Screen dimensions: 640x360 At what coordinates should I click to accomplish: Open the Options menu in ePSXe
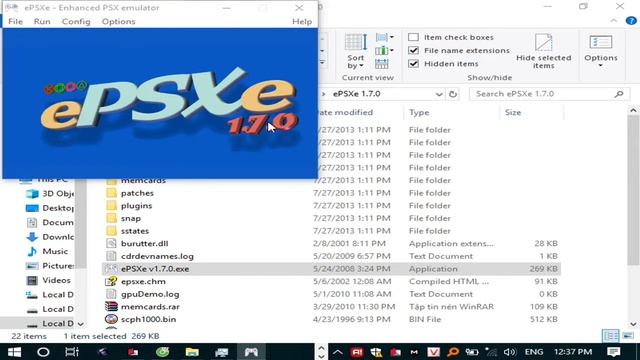pyautogui.click(x=118, y=22)
